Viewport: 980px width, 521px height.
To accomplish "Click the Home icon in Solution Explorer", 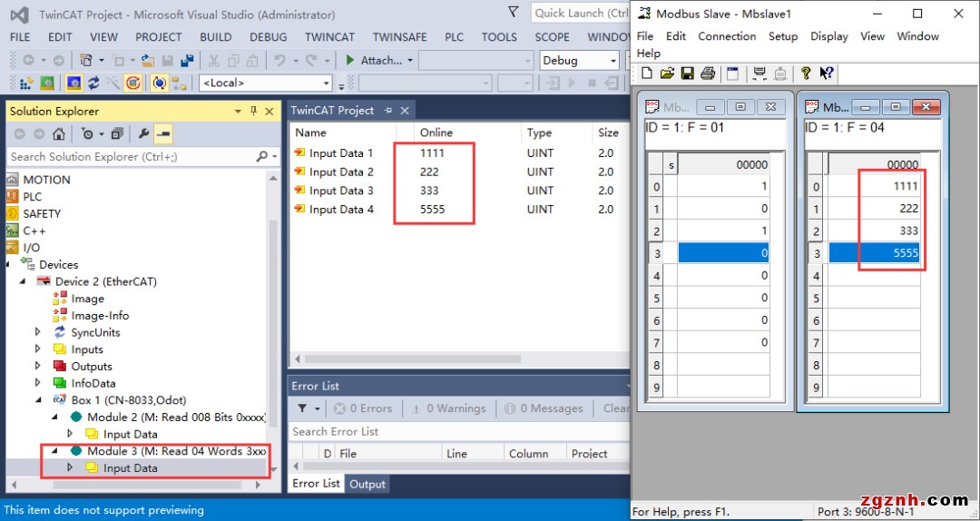I will point(59,134).
